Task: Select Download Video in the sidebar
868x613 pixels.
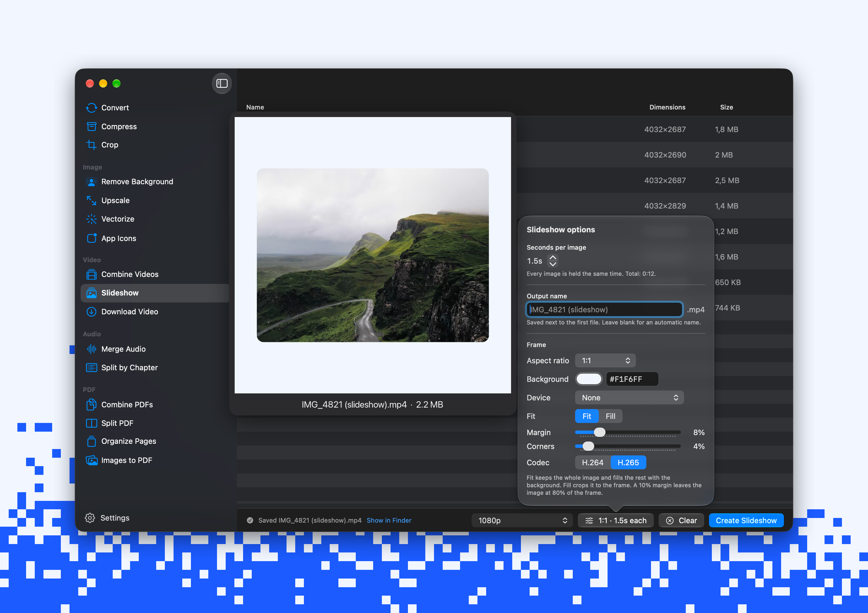Action: pos(155,311)
